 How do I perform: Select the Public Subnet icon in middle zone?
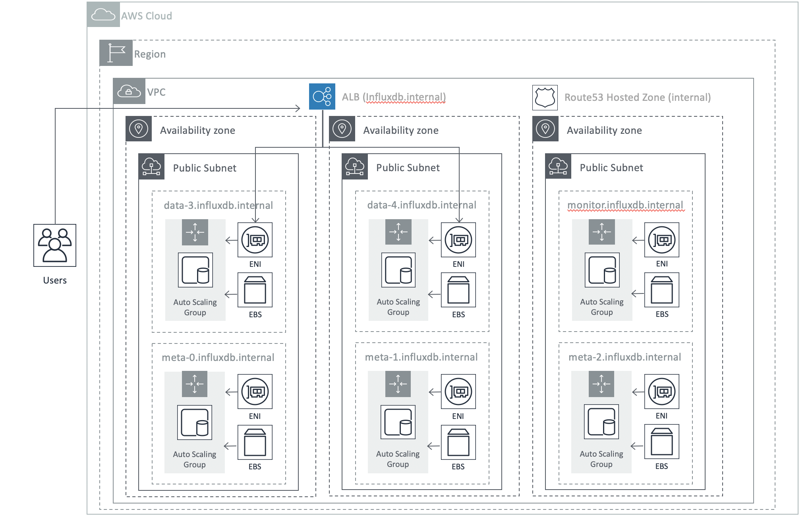click(354, 166)
